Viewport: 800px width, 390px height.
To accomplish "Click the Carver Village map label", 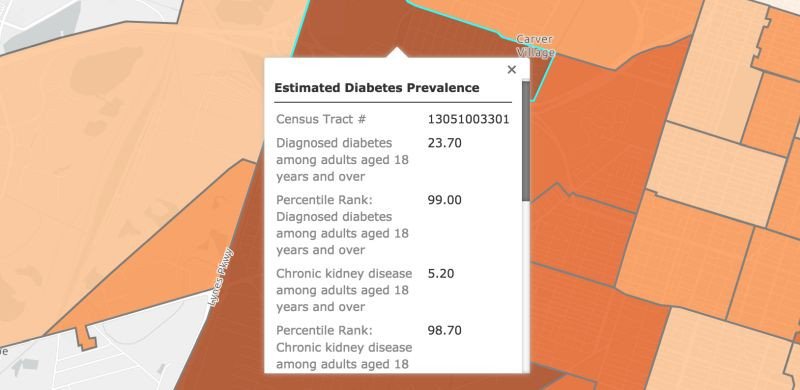I will click(x=535, y=45).
